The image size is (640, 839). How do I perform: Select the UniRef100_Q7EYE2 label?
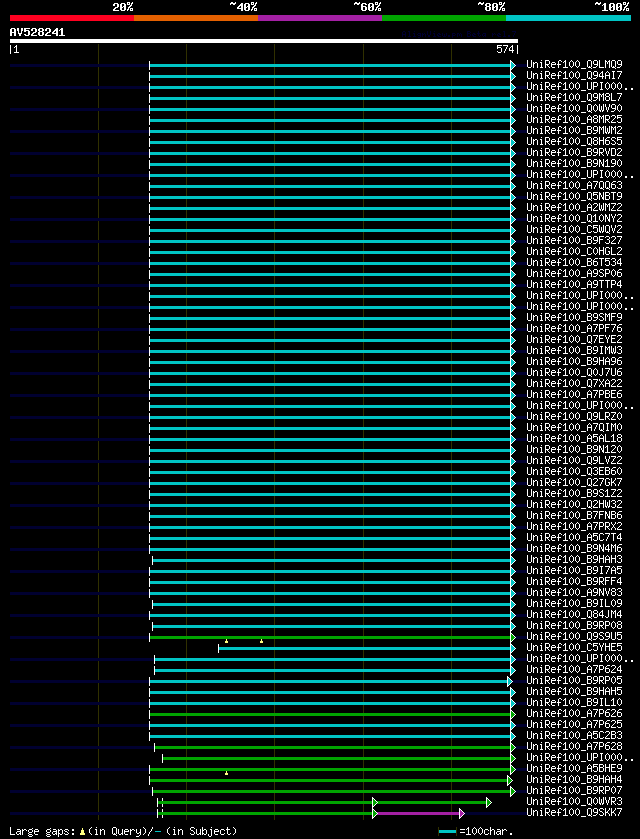[x=574, y=339]
